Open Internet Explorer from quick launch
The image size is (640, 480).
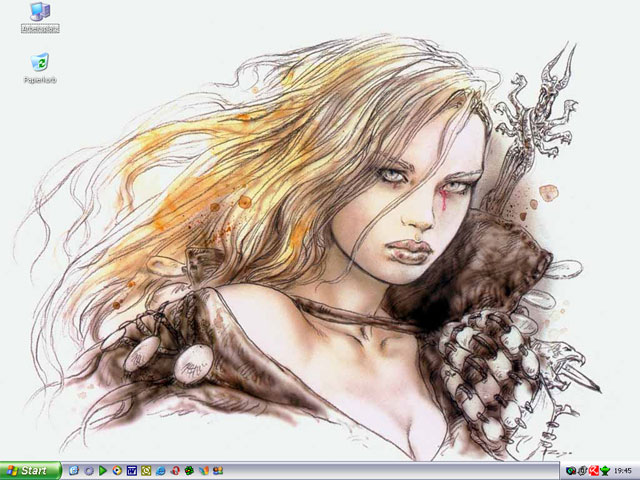(x=160, y=471)
